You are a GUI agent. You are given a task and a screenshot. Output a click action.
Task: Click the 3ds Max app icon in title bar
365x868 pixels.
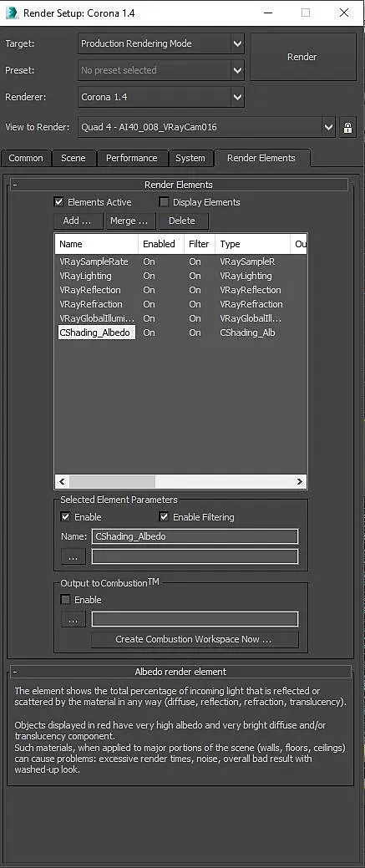click(12, 13)
